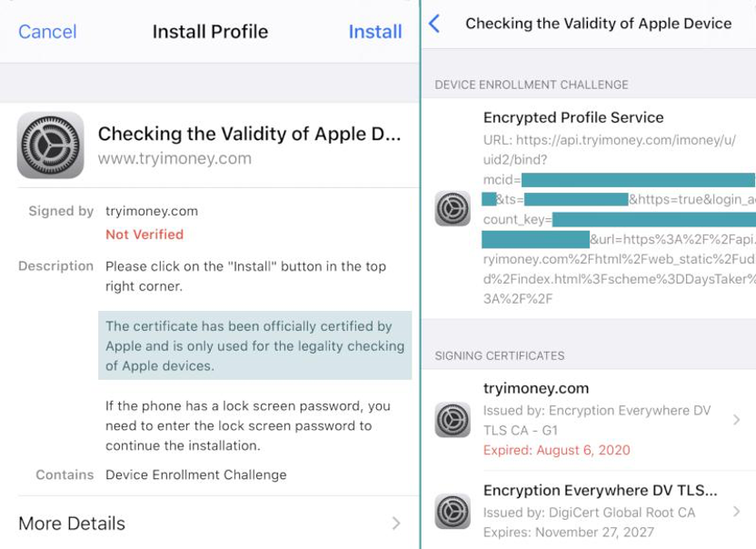Tap the profile gear icon beside the title
The width and height of the screenshot is (756, 549).
tap(51, 145)
